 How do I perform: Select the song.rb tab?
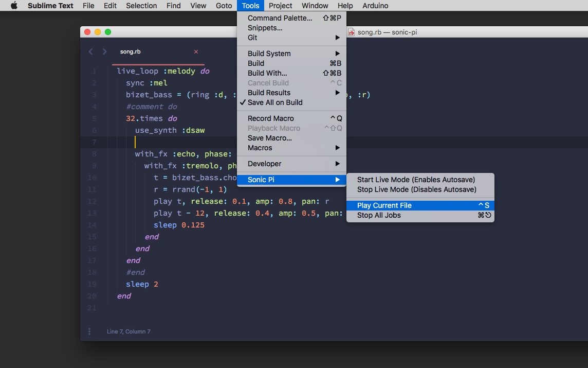click(x=158, y=52)
